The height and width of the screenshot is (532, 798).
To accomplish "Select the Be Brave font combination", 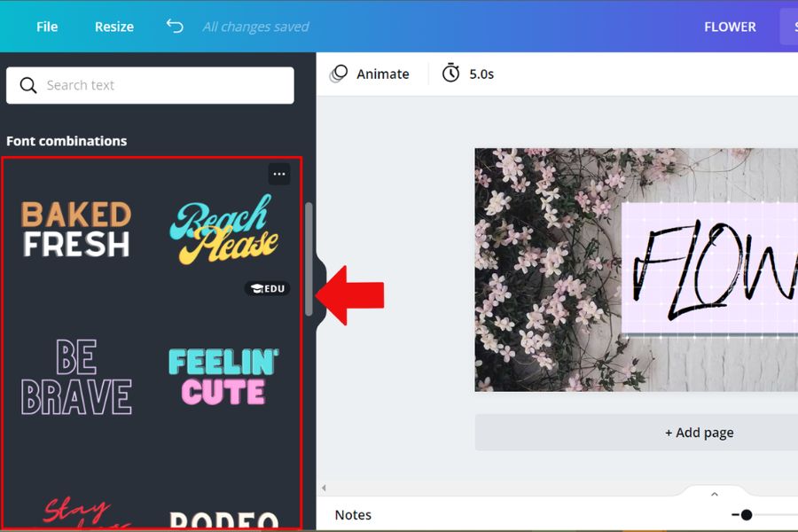I will [76, 377].
